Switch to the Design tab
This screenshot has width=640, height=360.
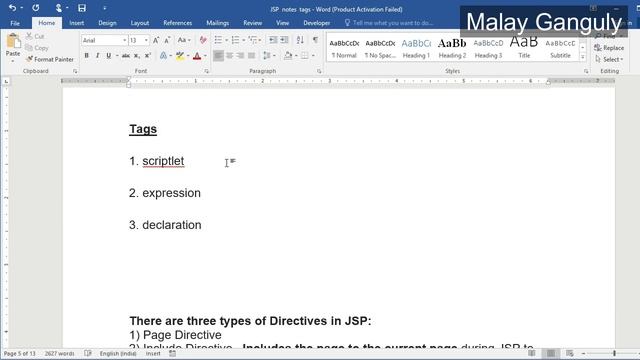107,23
